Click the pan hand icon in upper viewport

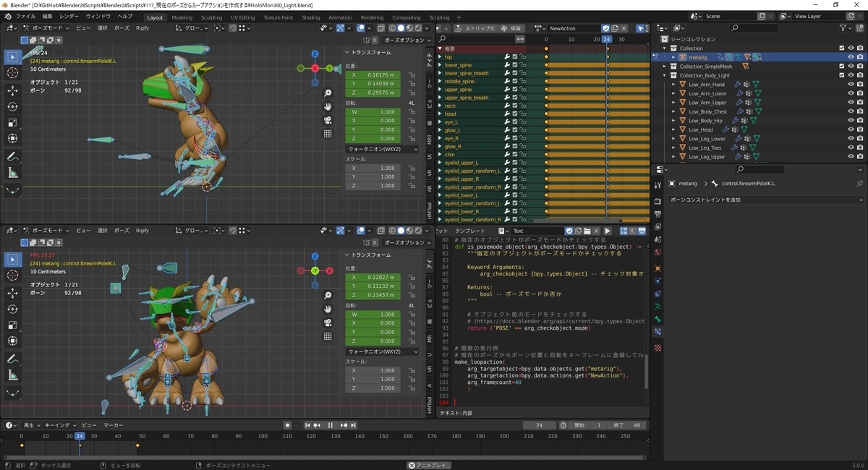(328, 106)
